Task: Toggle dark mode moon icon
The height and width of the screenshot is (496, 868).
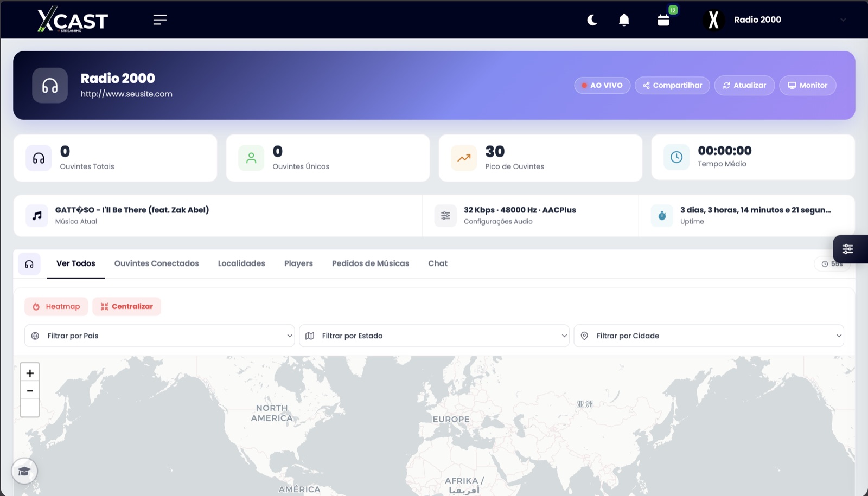Action: (592, 20)
